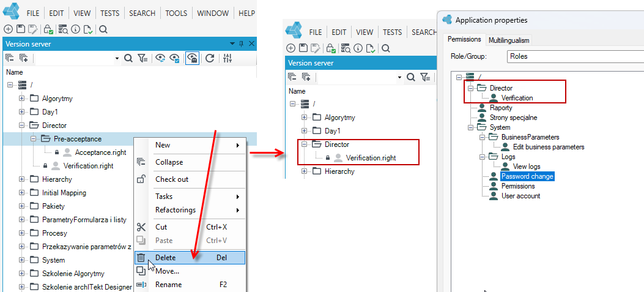644x292 pixels.
Task: Toggle the eye with ghost visibility button
Action: 192,58
